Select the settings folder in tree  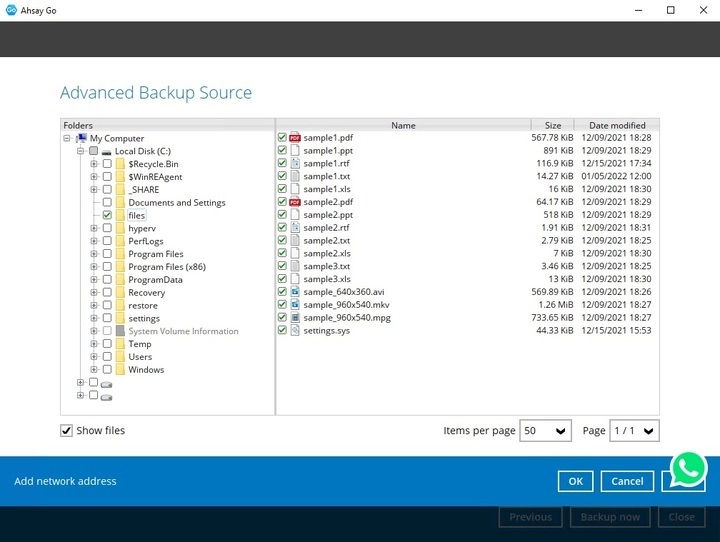point(144,318)
